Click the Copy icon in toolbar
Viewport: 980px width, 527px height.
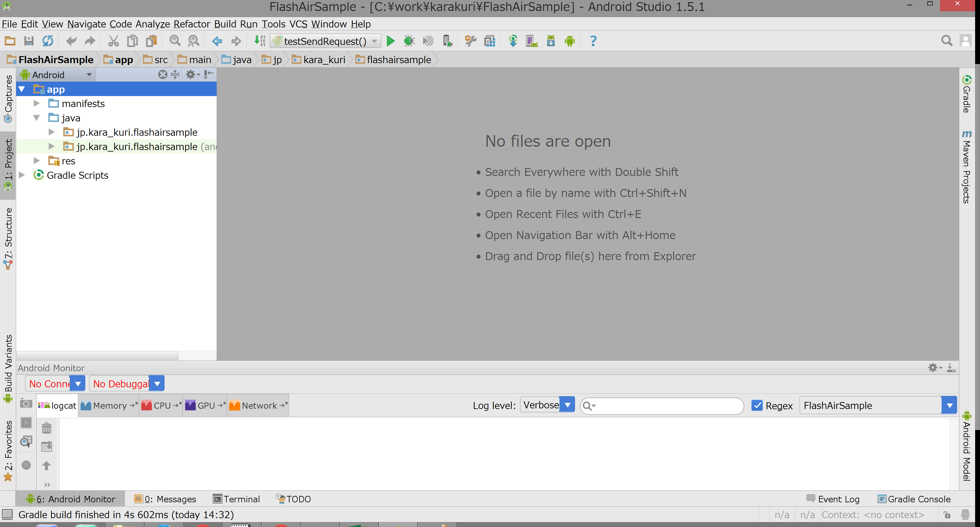[132, 41]
